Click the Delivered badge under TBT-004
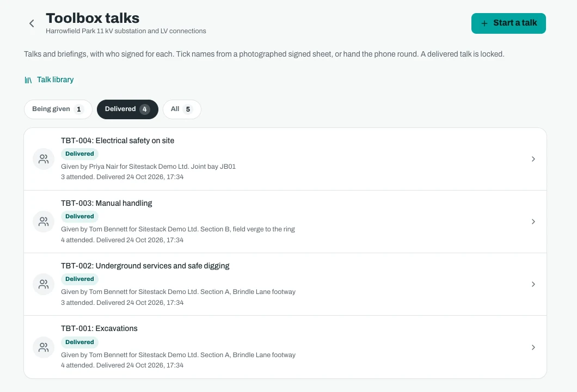The image size is (577, 392). tap(79, 154)
